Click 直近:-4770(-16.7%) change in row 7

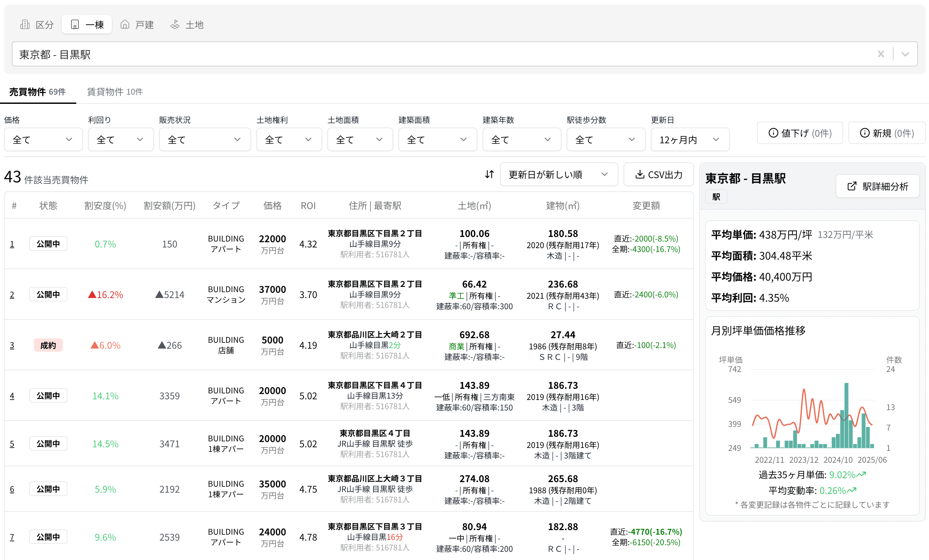pos(646,532)
